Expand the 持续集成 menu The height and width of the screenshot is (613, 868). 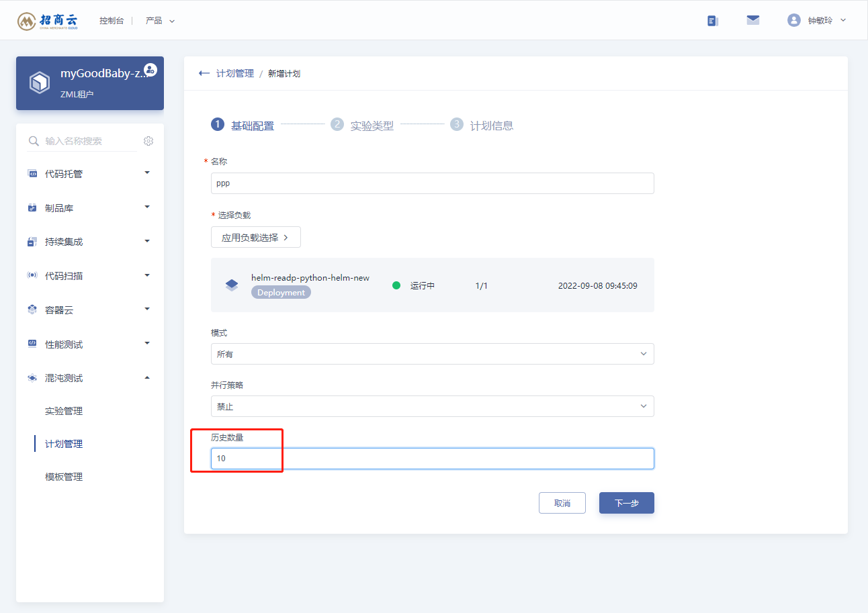147,241
